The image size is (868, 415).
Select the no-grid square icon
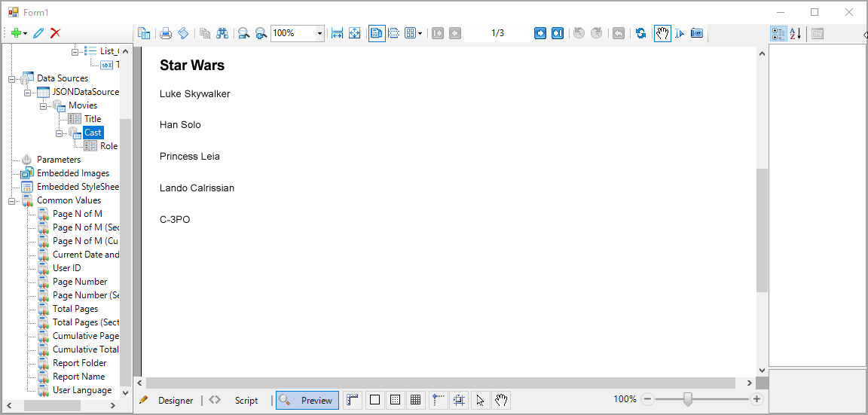[374, 400]
